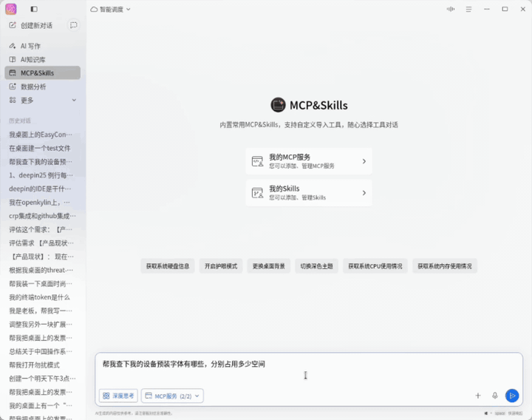Viewport: 532px width, 420px height.
Task: Click the 我的Skills card icon
Action: click(258, 193)
